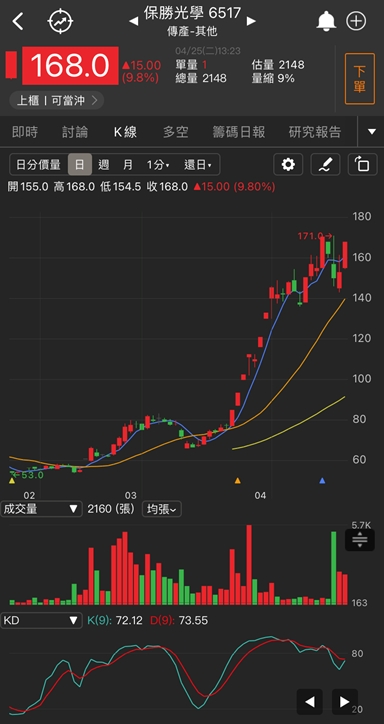Select 日 daily period

pos(80,164)
